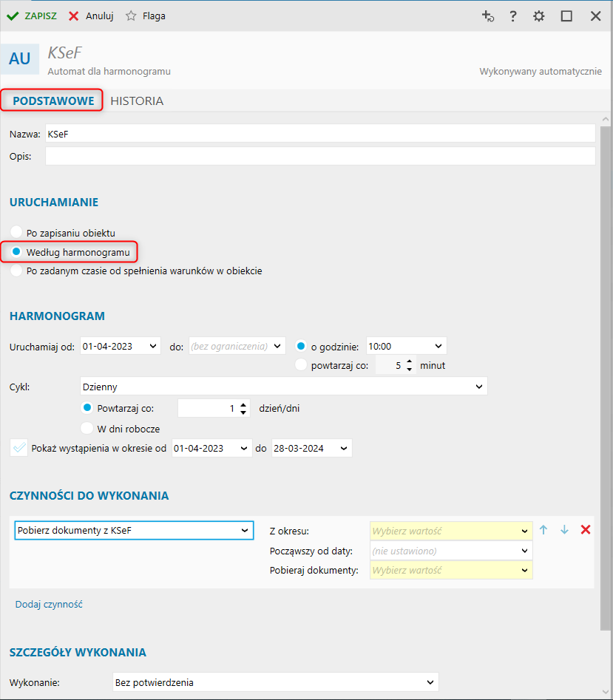
Task: Open 'Pobieraj dokumenty' value dropdown
Action: (x=524, y=570)
